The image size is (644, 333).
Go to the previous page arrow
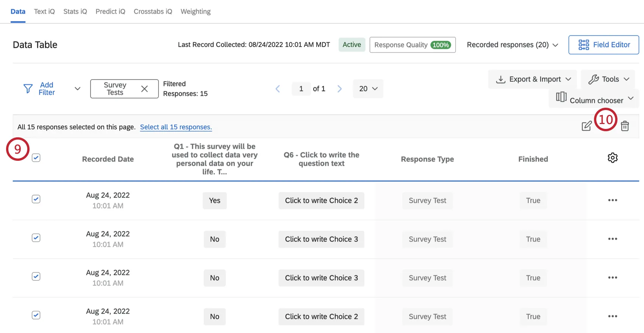point(278,89)
